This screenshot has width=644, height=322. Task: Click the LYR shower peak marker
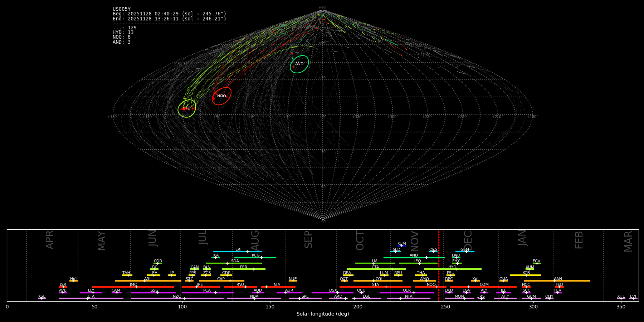(x=63, y=287)
